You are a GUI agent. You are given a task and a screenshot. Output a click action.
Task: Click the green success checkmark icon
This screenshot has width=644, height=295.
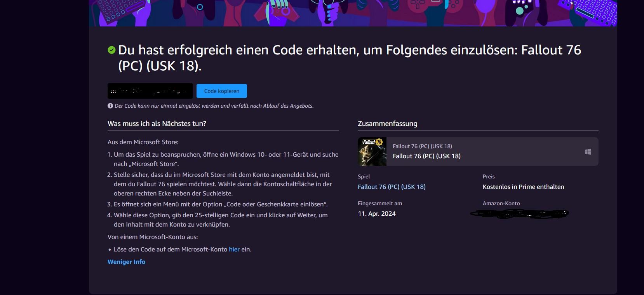click(x=111, y=50)
